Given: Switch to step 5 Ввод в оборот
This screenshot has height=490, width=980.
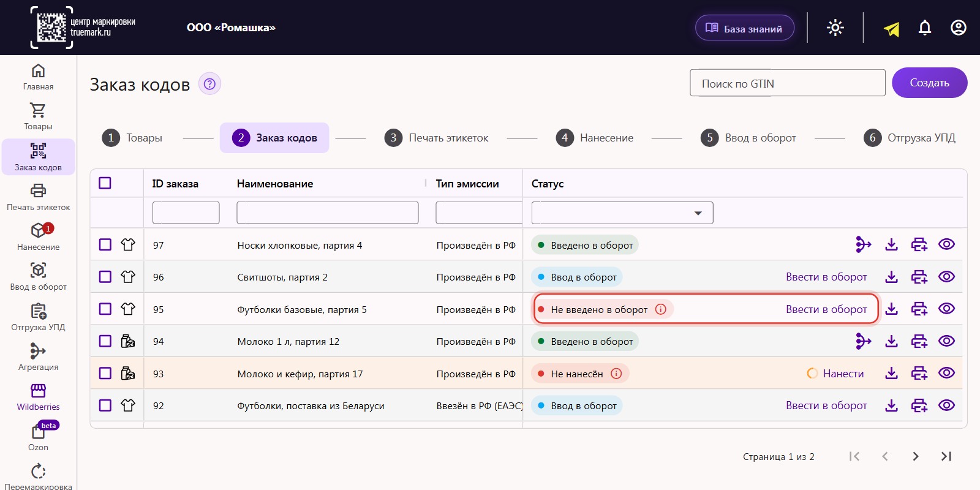Looking at the screenshot, I should 748,138.
